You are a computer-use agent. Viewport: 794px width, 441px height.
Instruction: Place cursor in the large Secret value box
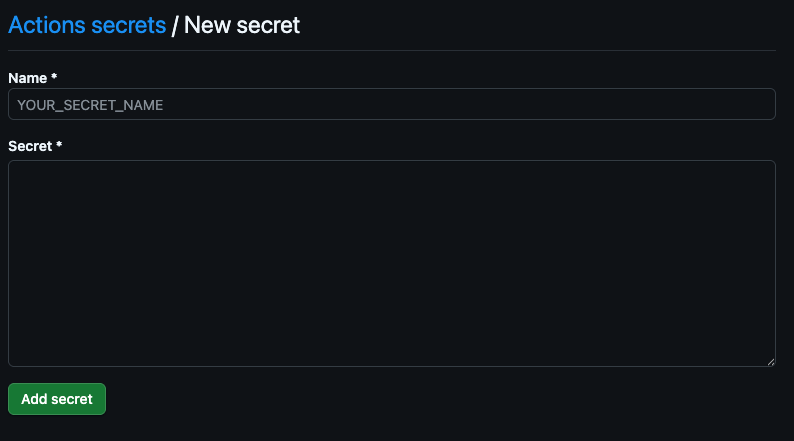click(x=391, y=263)
